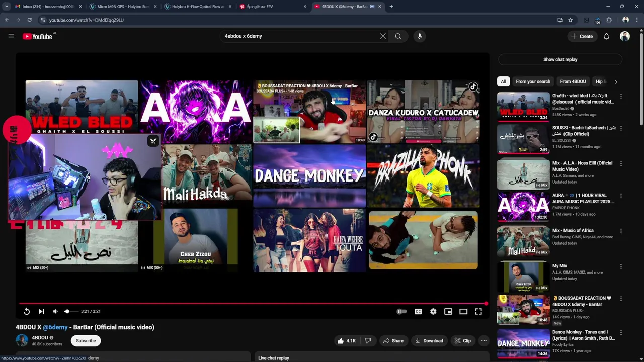Screen dimensions: 644x362
Task: Open options for SOUSSI - Bachir ta8achech video
Action: click(x=621, y=128)
